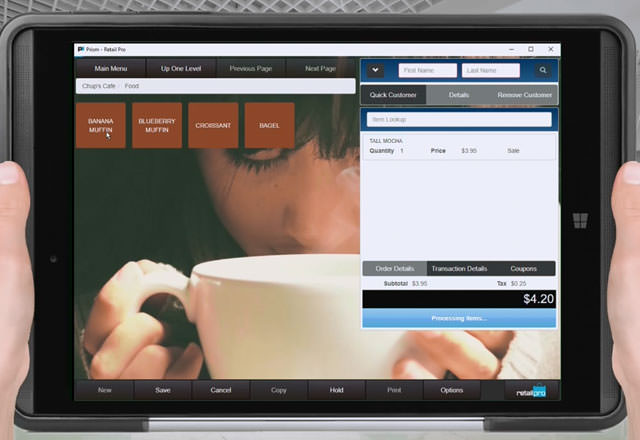
Task: Click the Prism app icon in title bar
Action: coord(81,49)
